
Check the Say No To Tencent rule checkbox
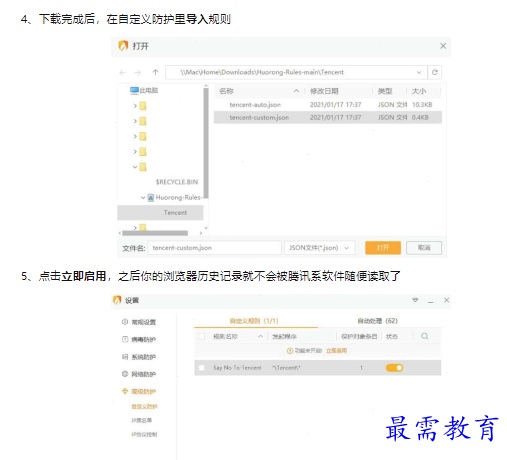coord(201,368)
